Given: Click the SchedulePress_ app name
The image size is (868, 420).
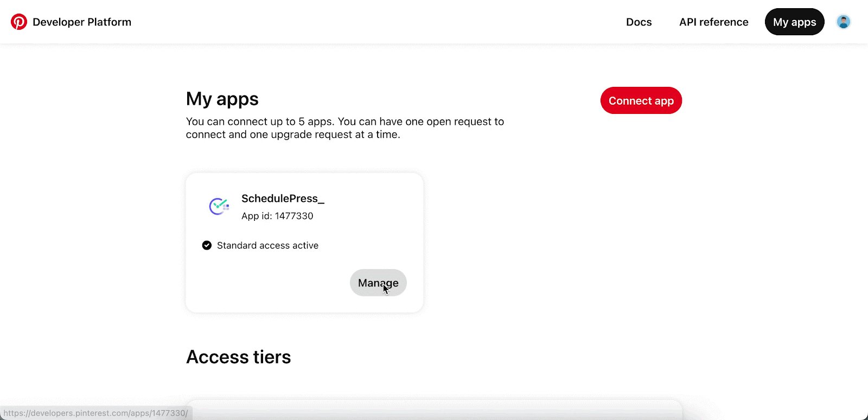Looking at the screenshot, I should pyautogui.click(x=283, y=199).
